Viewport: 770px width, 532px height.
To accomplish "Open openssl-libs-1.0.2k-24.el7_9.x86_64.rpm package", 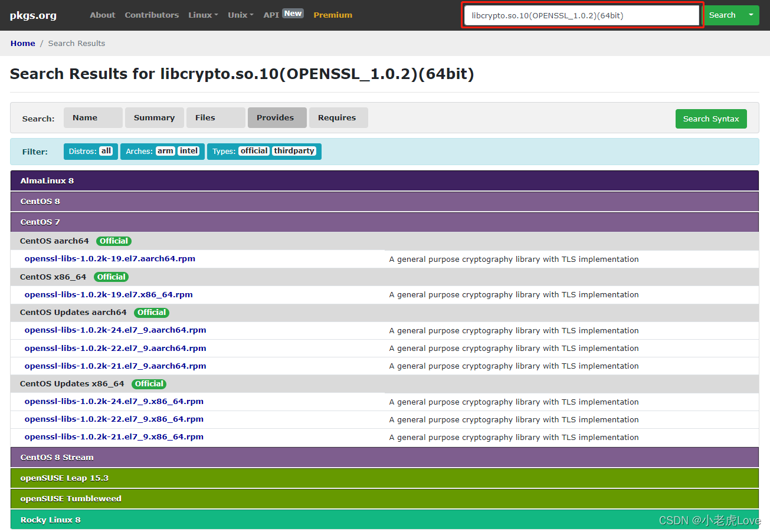I will pyautogui.click(x=114, y=402).
